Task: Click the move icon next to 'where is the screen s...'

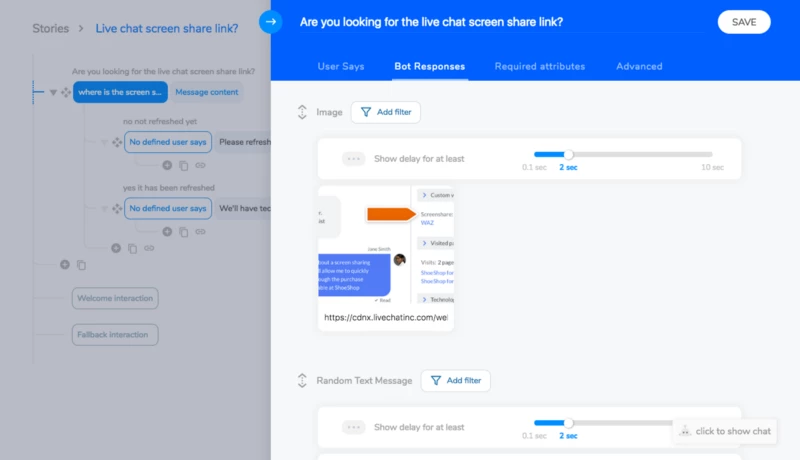Action: point(65,93)
